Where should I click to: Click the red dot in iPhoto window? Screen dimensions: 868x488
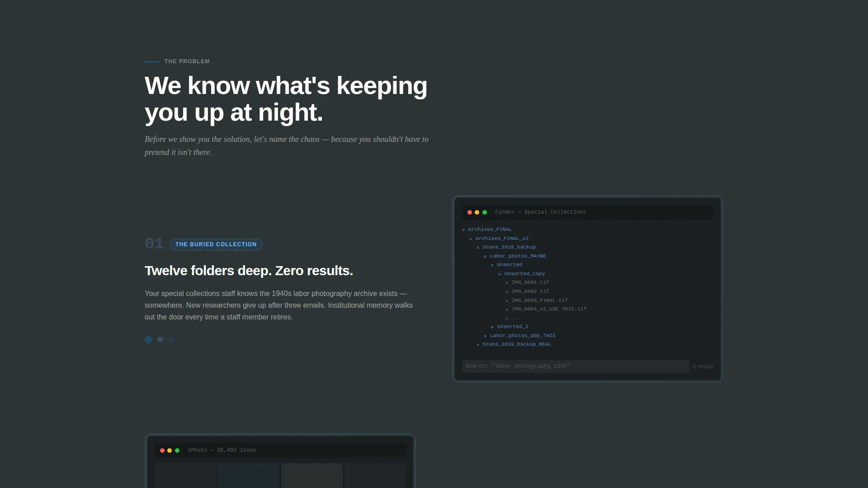tap(162, 450)
